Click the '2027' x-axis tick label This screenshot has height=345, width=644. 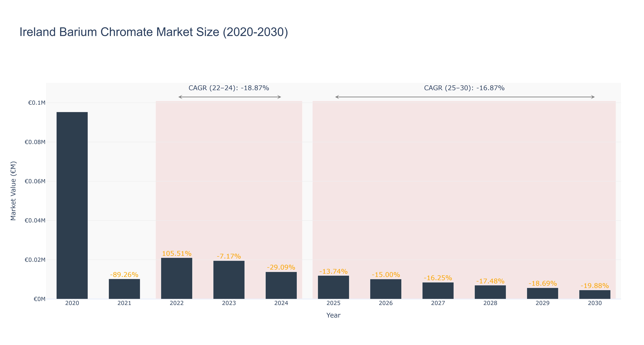coord(438,303)
